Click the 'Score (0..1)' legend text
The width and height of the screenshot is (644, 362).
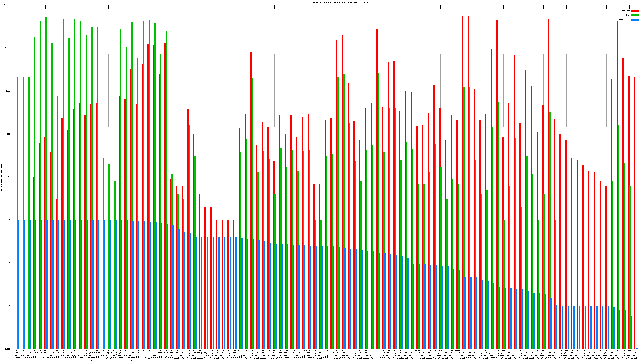(624, 20)
